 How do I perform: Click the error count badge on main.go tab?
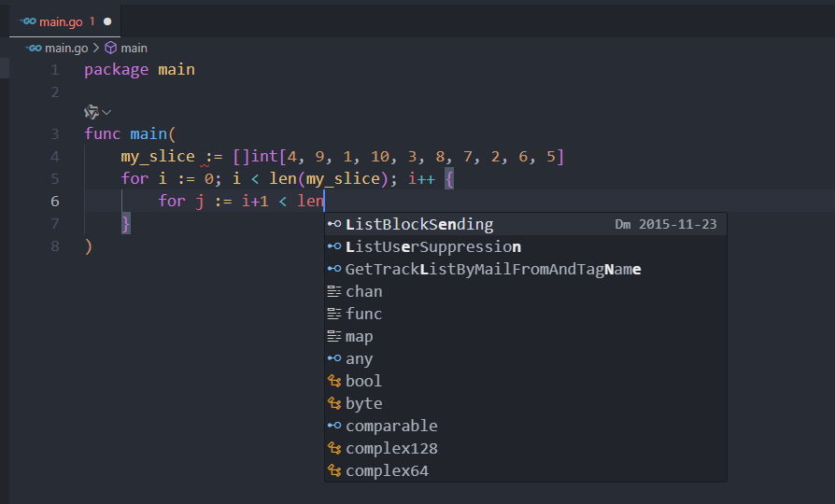point(92,21)
